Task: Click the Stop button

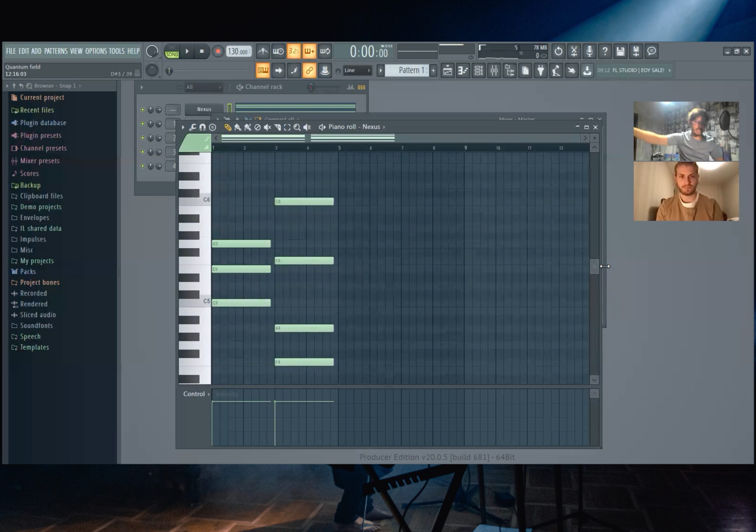Action: [x=202, y=51]
